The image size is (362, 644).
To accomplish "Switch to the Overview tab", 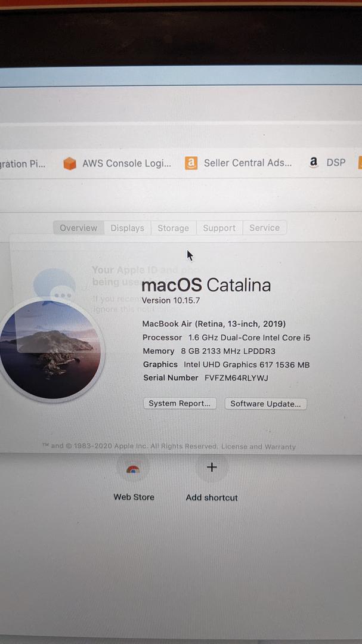I will [79, 228].
